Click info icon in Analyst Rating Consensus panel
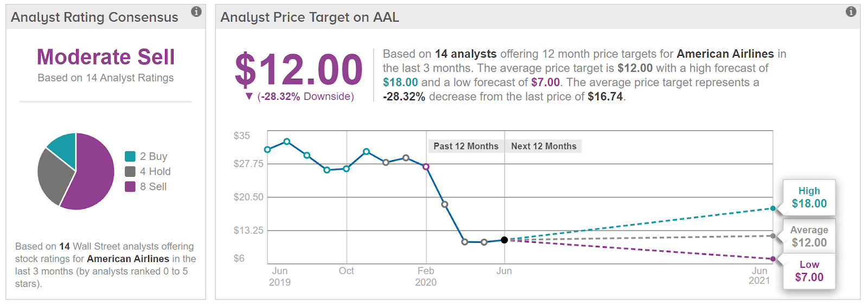The image size is (868, 307). click(x=196, y=11)
